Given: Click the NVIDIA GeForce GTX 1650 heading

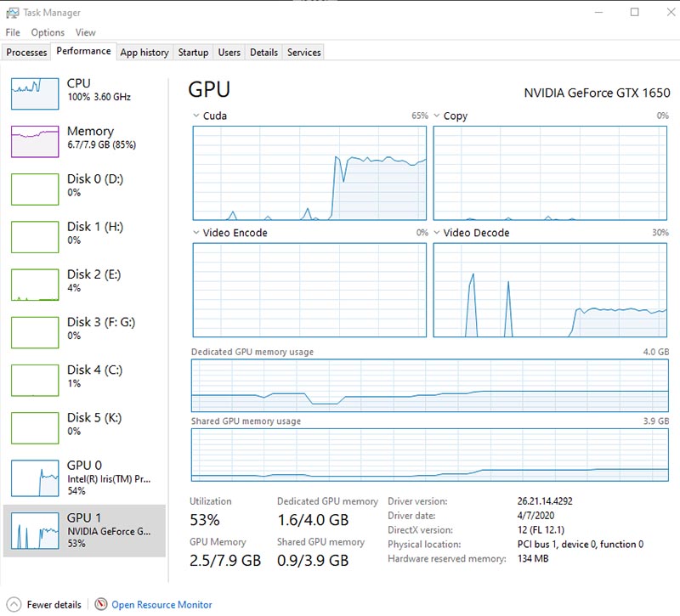Looking at the screenshot, I should 597,93.
